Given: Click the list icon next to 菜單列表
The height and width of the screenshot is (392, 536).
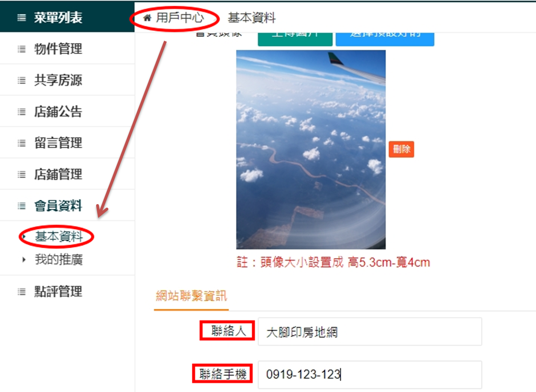Looking at the screenshot, I should click(x=22, y=18).
